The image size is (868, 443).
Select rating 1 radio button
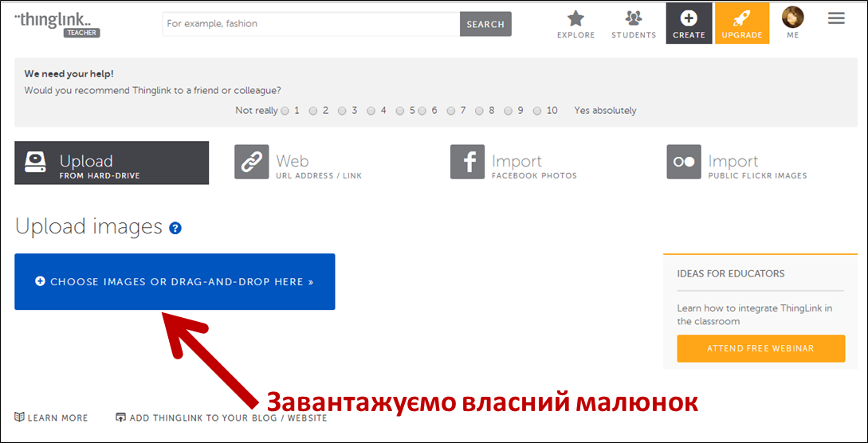pos(285,111)
